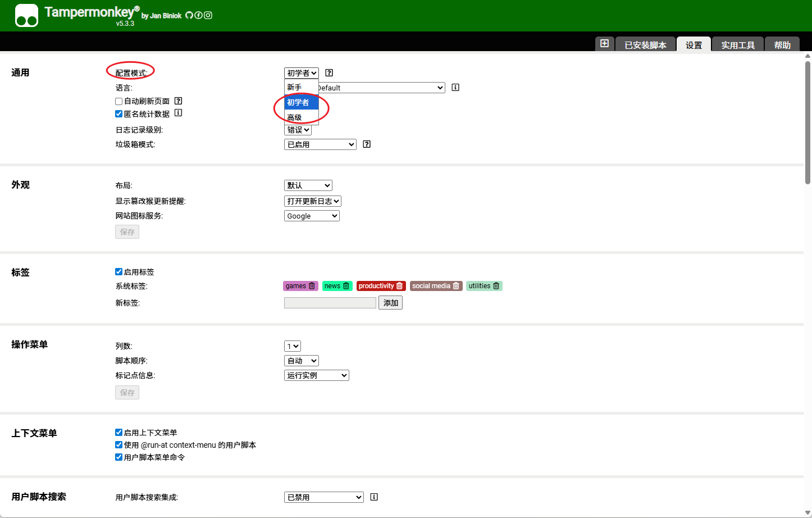This screenshot has width=812, height=518.
Task: Click the vertical scrollbar thumb
Action: pyautogui.click(x=808, y=122)
